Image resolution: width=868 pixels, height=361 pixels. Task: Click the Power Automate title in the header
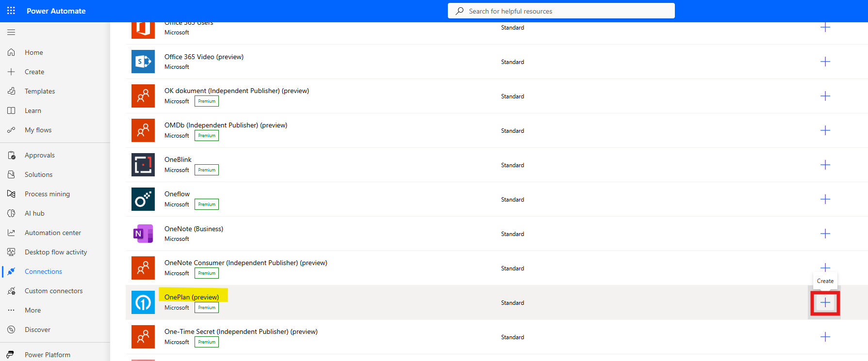click(56, 11)
